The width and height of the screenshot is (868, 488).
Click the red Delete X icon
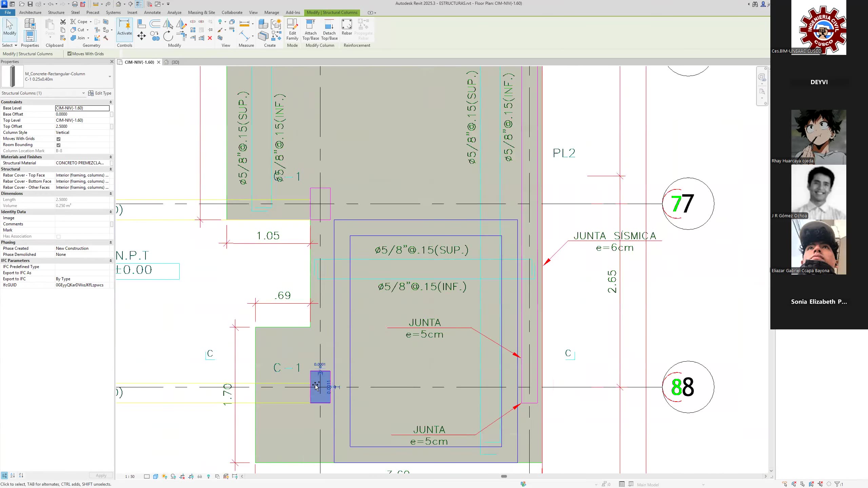pyautogui.click(x=210, y=38)
